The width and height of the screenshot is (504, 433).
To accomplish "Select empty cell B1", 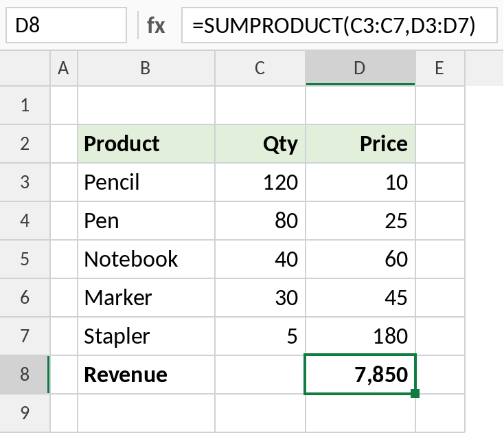I will [146, 105].
